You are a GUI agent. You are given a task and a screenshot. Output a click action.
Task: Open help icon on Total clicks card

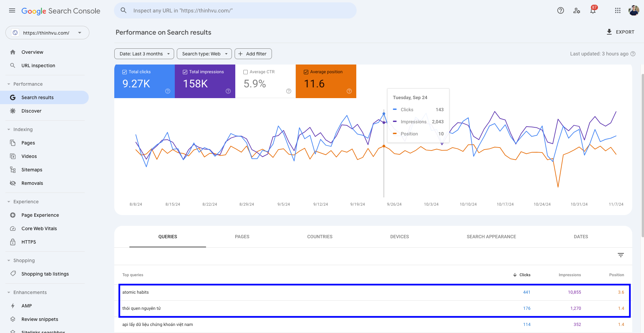[x=168, y=91]
